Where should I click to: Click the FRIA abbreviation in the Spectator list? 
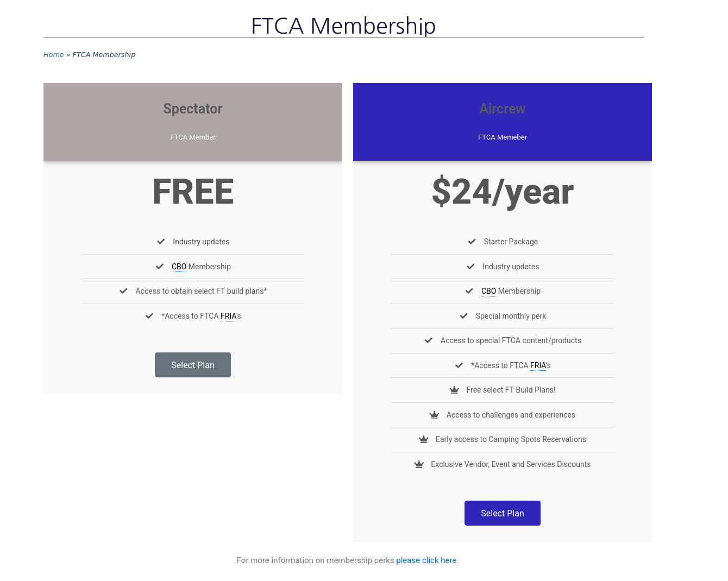point(228,316)
